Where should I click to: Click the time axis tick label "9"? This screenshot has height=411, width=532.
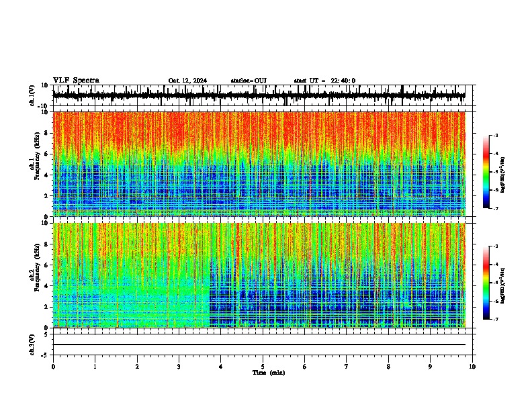tap(430, 367)
